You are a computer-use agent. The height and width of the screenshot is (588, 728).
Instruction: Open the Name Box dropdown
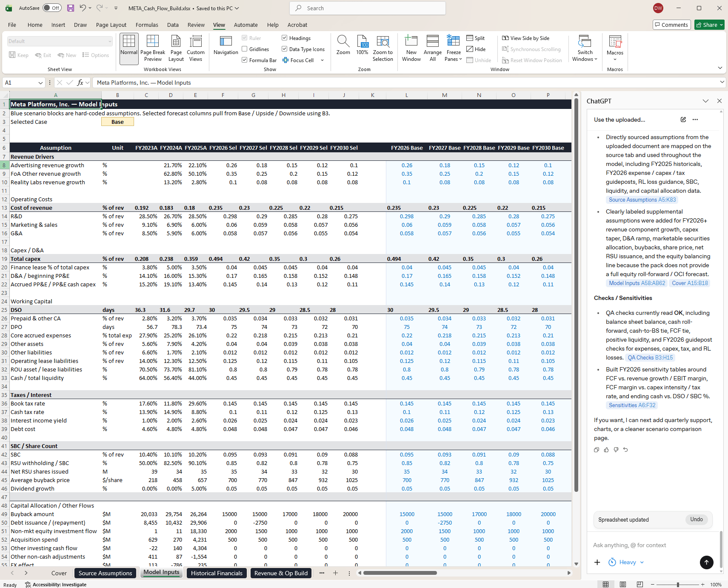tap(40, 83)
